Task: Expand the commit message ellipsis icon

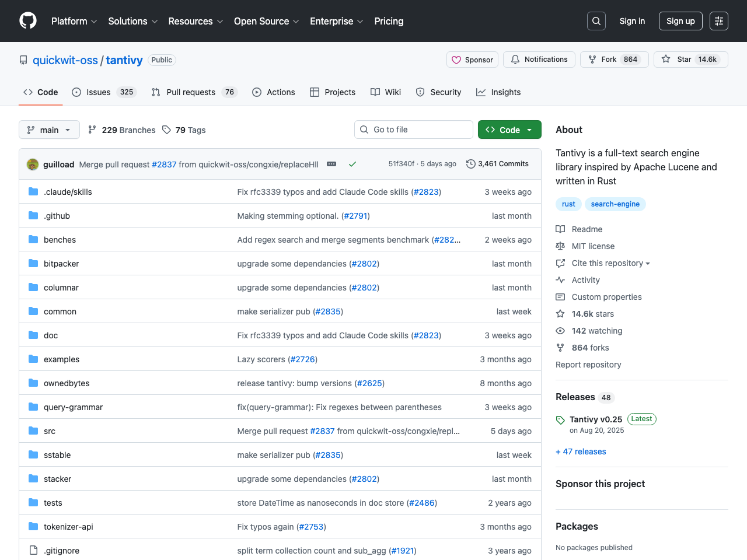Action: (331, 164)
